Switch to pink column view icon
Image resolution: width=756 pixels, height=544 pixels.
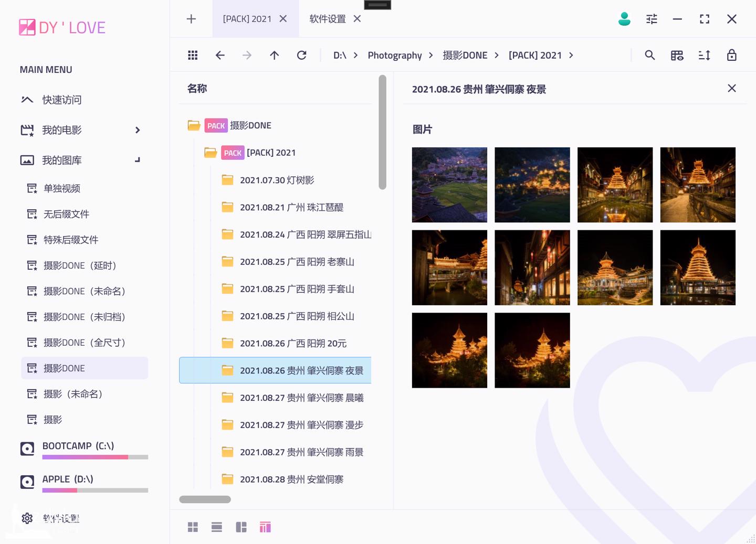[x=265, y=527]
